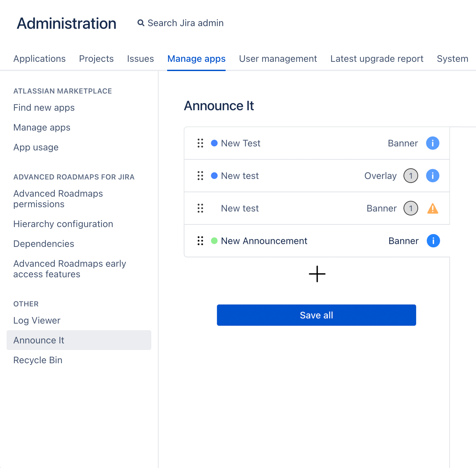Click the info icon for New Announcement
Viewport: 476px width, 468px height.
pos(433,241)
